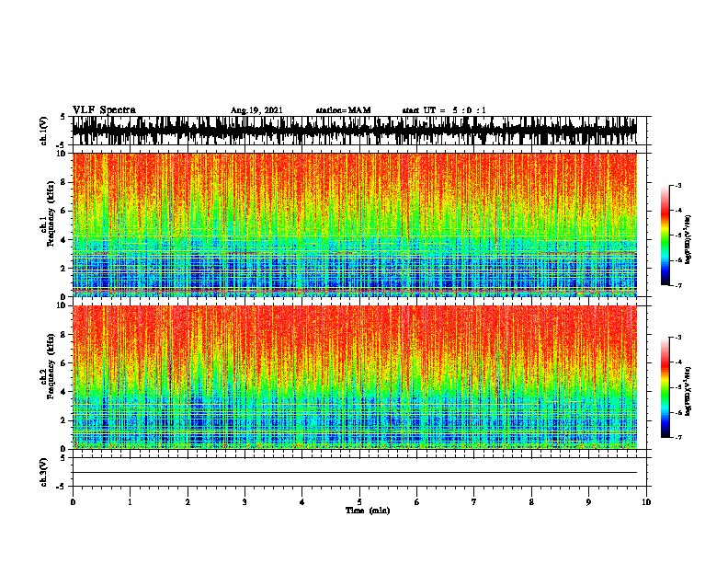Select the "ch.1(V)" waveform axis label

(43, 131)
